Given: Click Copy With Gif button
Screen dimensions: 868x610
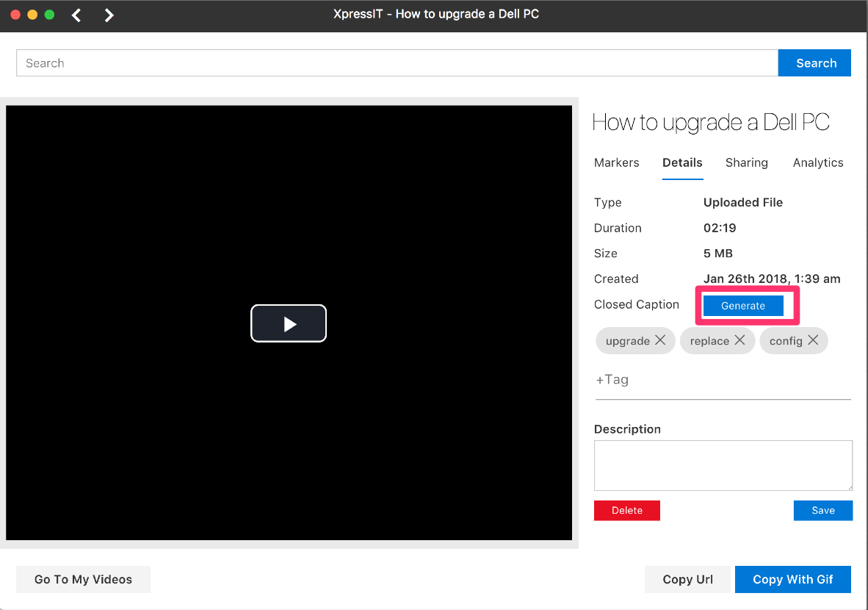Looking at the screenshot, I should pos(792,580).
